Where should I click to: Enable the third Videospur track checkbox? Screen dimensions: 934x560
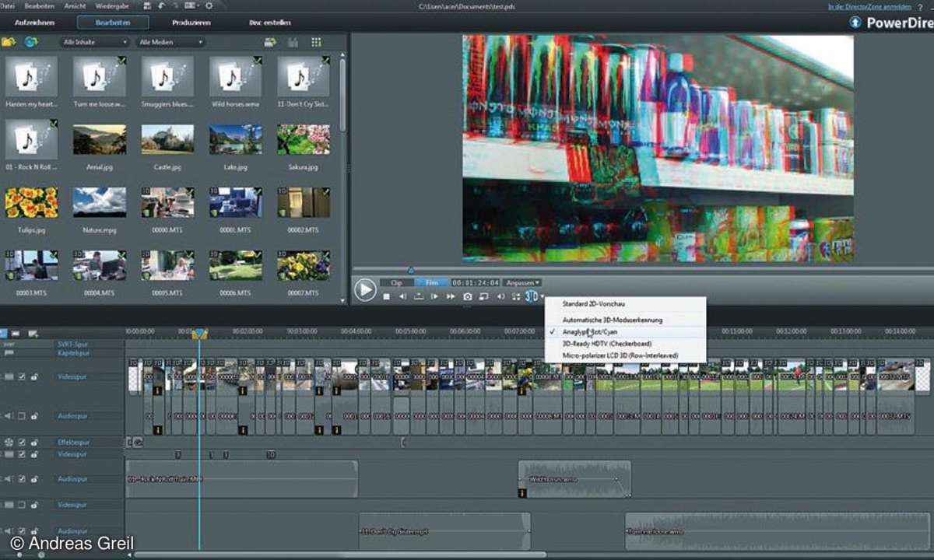[x=22, y=505]
